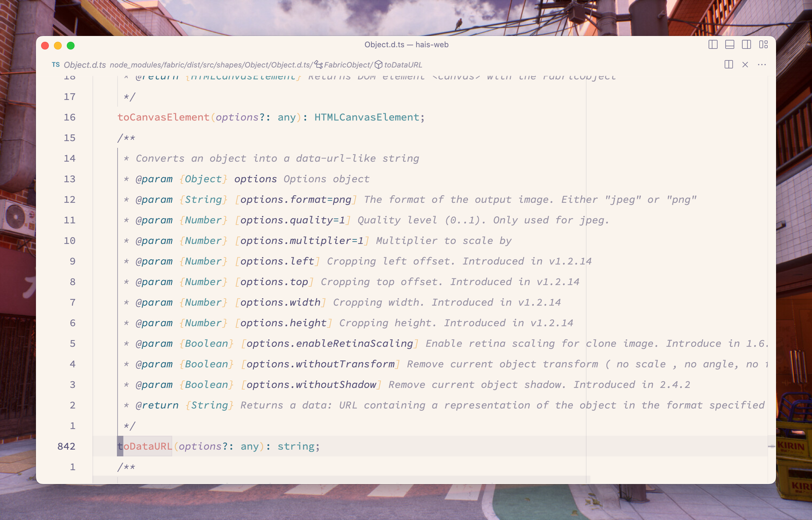Click line number 16 in the gutter
The image size is (812, 520).
[69, 117]
